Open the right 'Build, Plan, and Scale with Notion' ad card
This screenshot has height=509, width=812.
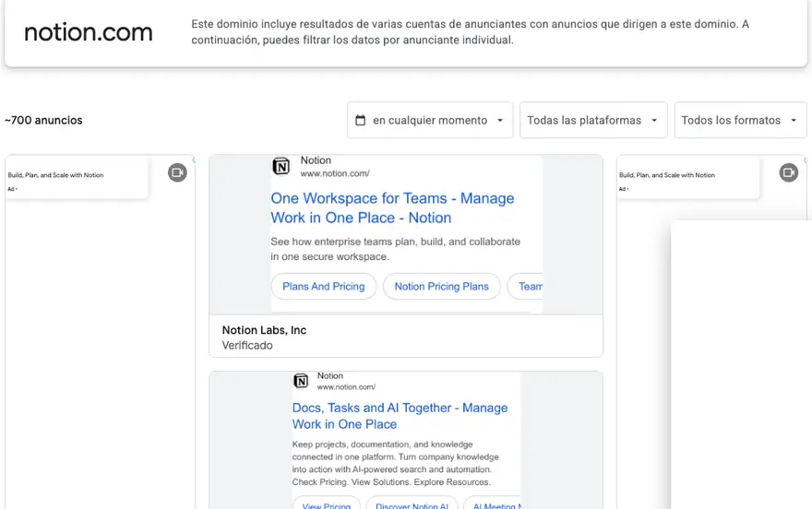pos(711,331)
